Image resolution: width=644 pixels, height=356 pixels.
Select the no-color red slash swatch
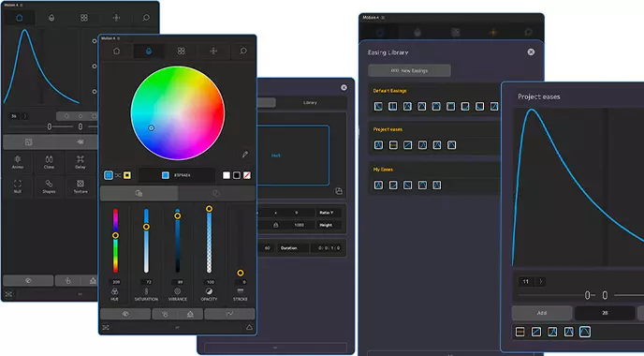tap(247, 175)
